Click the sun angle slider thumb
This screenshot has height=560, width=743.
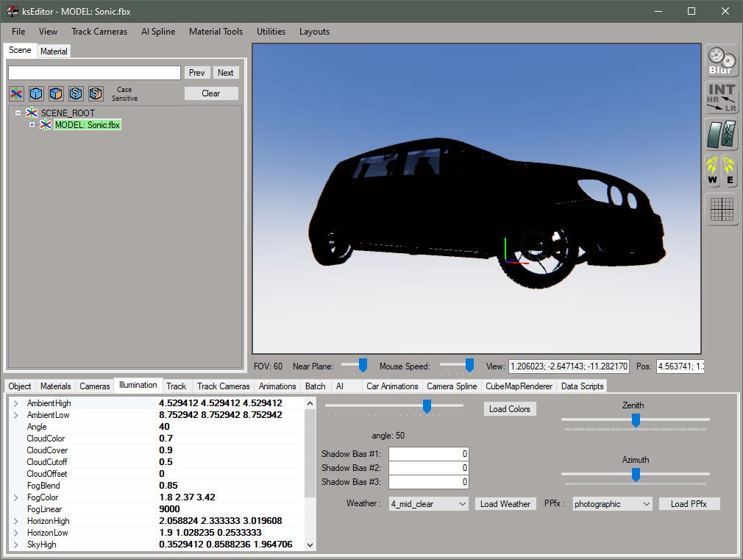click(x=427, y=406)
